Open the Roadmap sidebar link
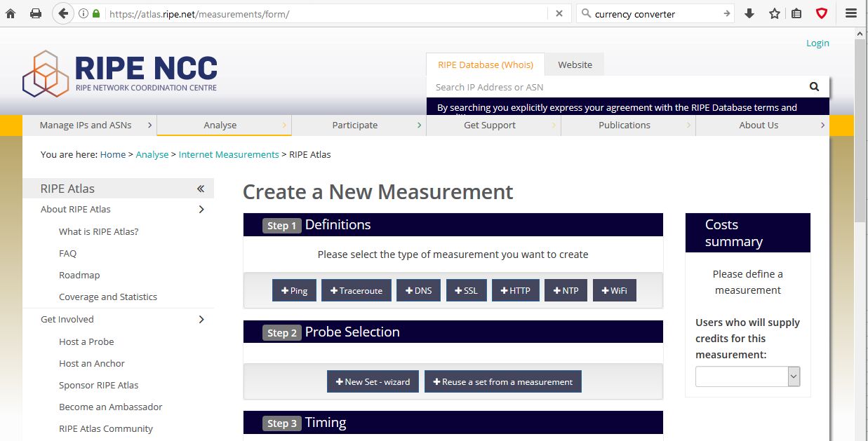The width and height of the screenshot is (868, 441). (79, 275)
